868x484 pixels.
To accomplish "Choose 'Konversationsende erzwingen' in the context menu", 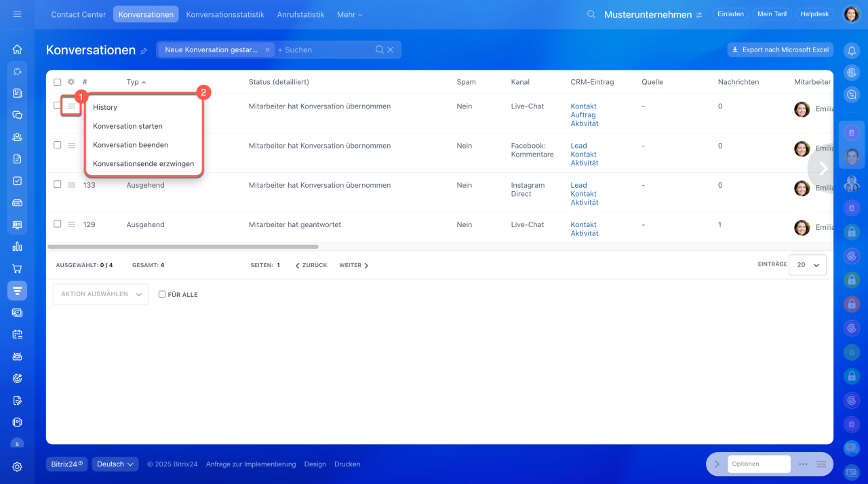I will [x=144, y=164].
